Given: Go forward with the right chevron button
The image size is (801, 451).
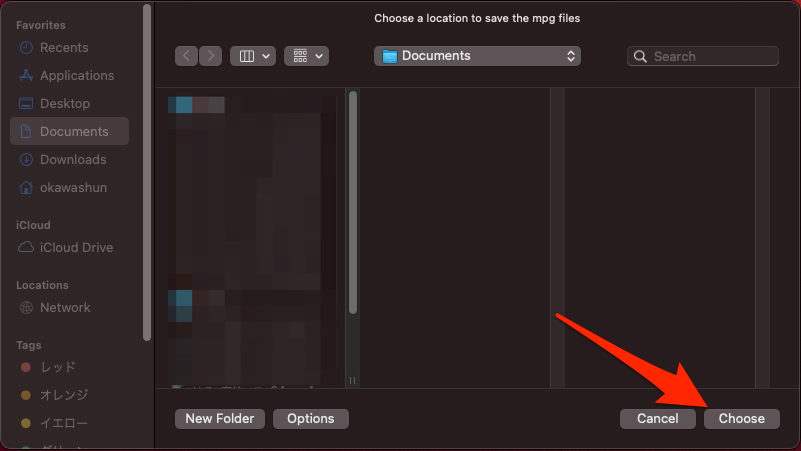Looking at the screenshot, I should 210,56.
